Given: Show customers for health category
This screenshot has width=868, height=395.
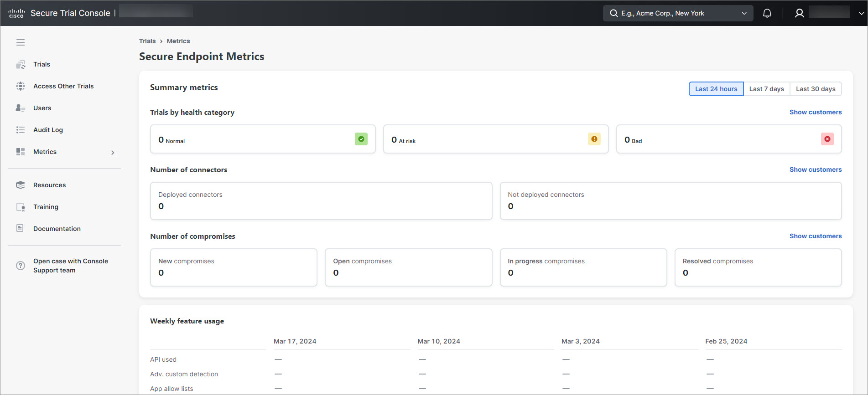Looking at the screenshot, I should pyautogui.click(x=816, y=112).
